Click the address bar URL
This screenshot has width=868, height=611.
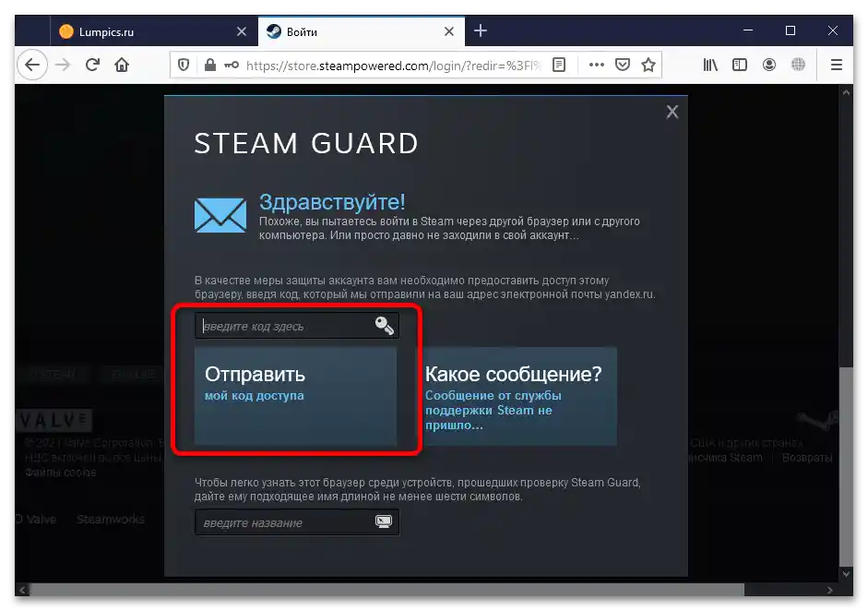(393, 66)
